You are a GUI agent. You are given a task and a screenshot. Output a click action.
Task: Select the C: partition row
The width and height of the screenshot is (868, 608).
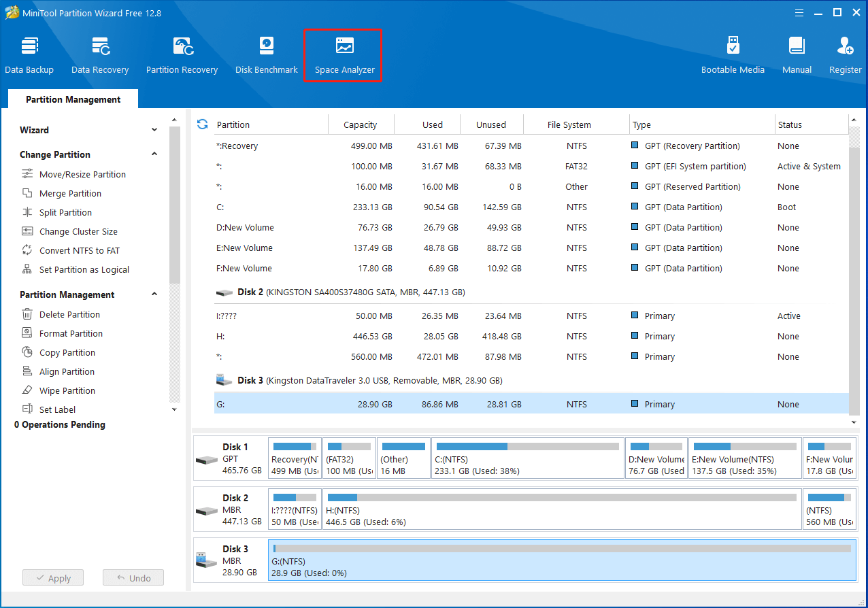(x=531, y=207)
